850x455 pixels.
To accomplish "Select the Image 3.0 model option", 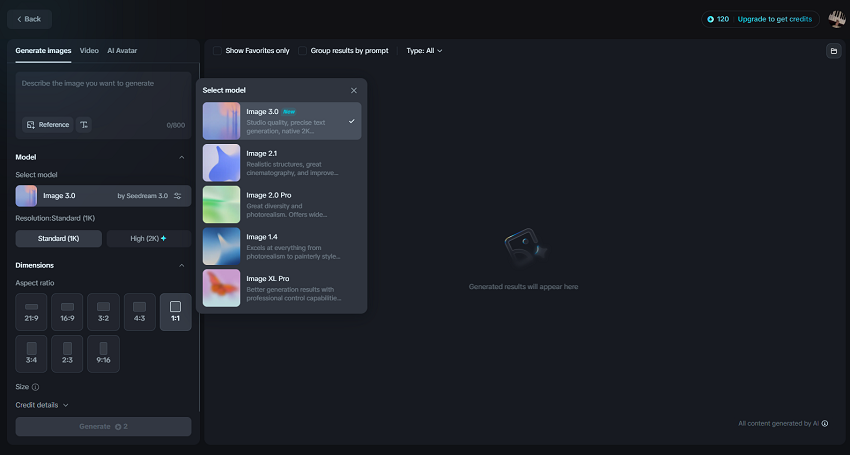I will pyautogui.click(x=282, y=121).
